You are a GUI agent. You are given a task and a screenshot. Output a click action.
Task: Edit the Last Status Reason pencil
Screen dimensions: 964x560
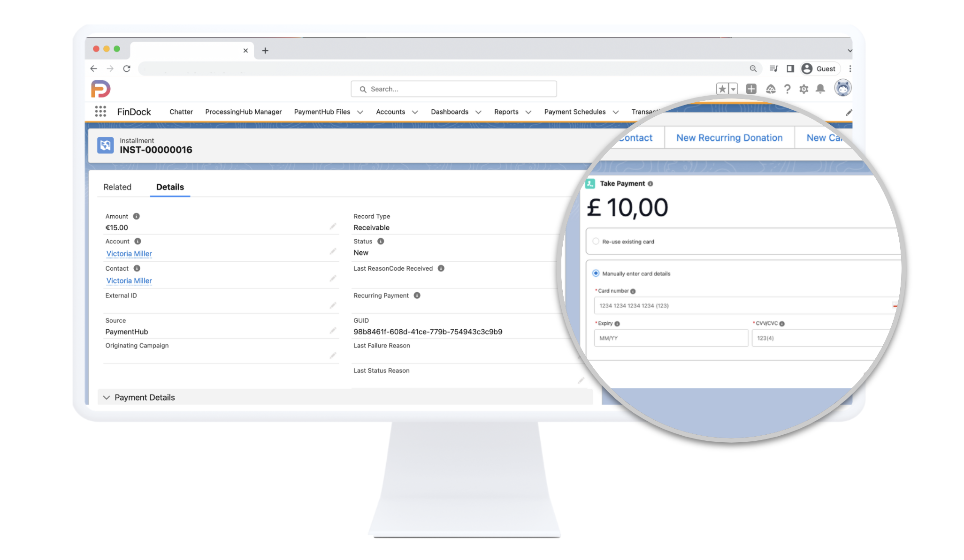581,380
